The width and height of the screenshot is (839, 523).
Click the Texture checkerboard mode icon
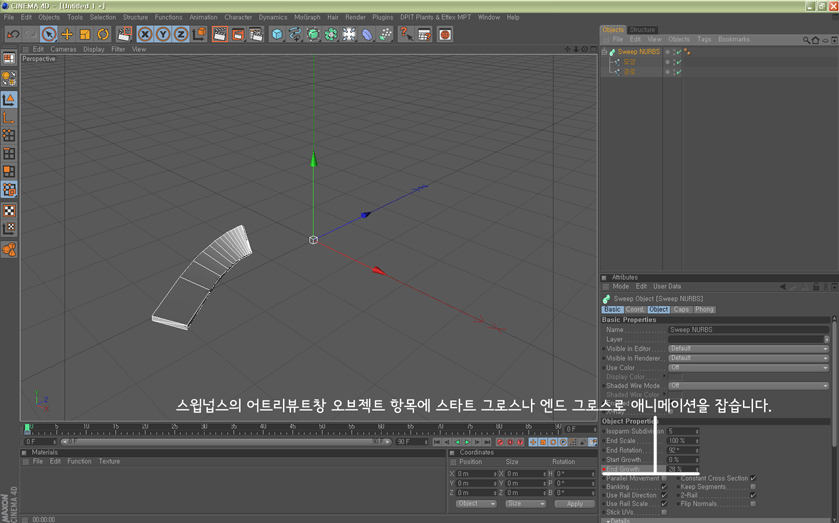(x=9, y=210)
